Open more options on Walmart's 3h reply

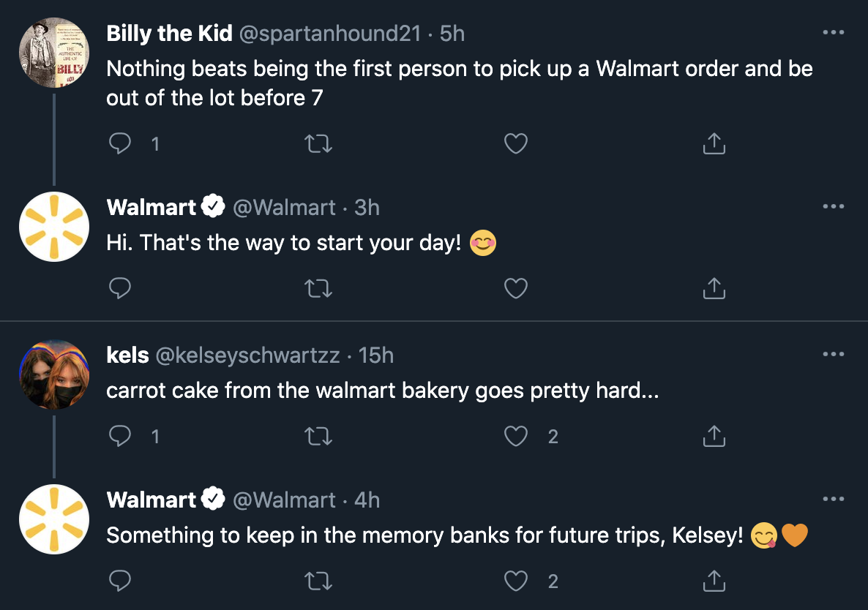[834, 207]
